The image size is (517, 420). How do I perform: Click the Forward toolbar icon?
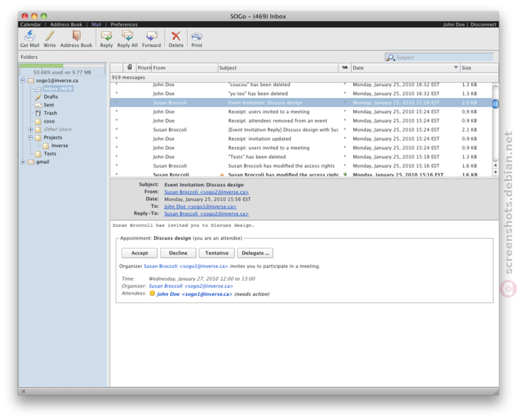[152, 36]
